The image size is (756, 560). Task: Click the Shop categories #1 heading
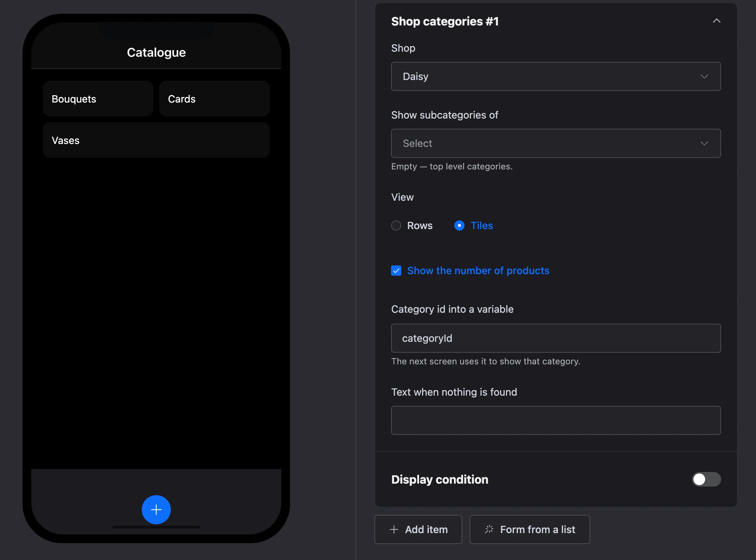445,21
